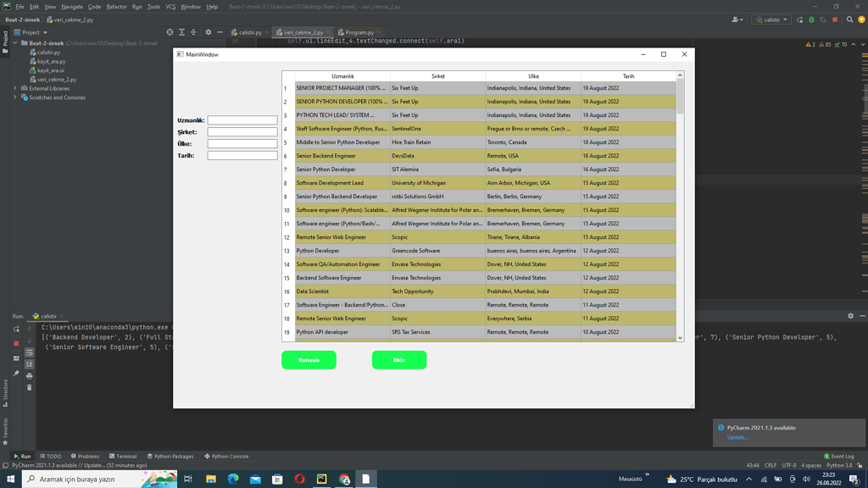The image size is (868, 488).
Task: Open the Refactor menu
Action: (116, 7)
